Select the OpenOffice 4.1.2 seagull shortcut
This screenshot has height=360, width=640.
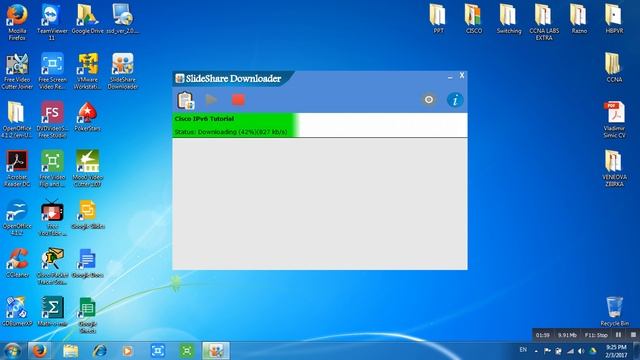(x=17, y=218)
